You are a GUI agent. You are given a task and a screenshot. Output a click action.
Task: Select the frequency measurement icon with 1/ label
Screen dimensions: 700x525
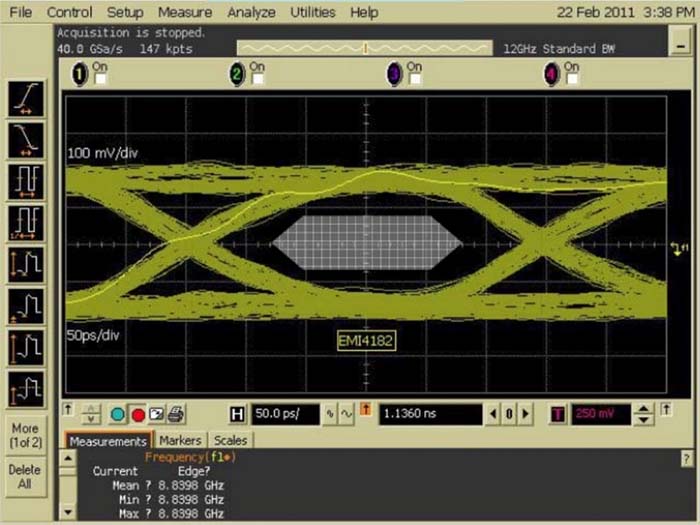[26, 223]
